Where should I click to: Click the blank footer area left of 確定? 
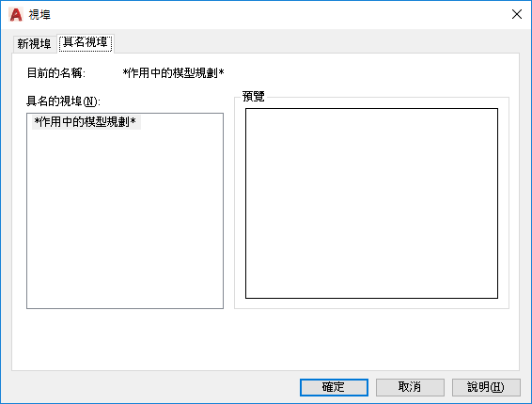click(149, 387)
